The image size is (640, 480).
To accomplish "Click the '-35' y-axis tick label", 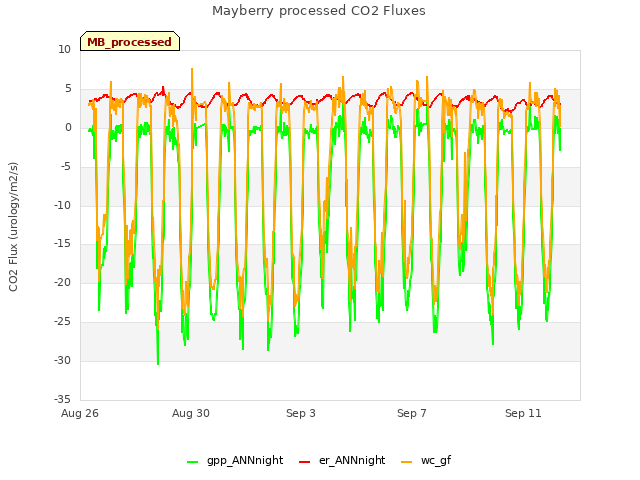I will coord(62,399).
